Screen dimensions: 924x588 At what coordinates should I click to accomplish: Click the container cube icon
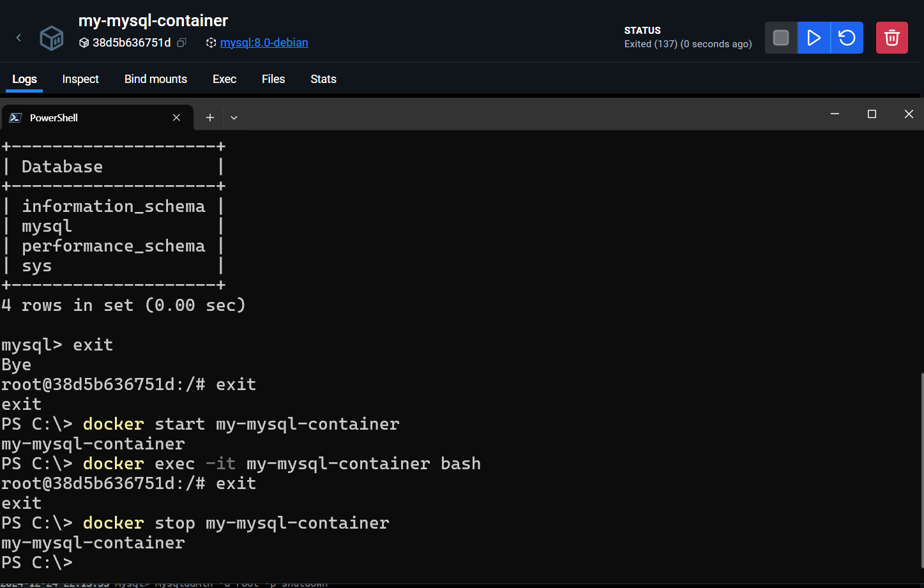[x=52, y=38]
